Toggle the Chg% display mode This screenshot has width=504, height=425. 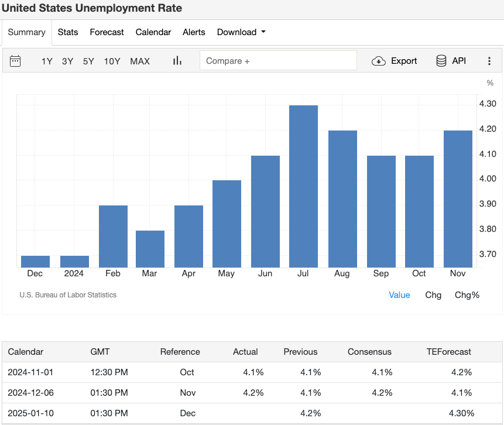467,295
